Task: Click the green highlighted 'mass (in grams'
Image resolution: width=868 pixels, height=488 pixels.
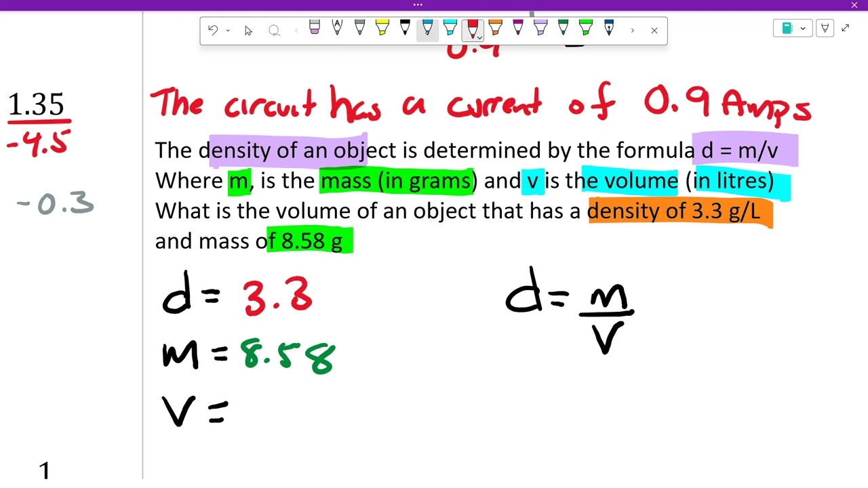Action: tap(396, 181)
